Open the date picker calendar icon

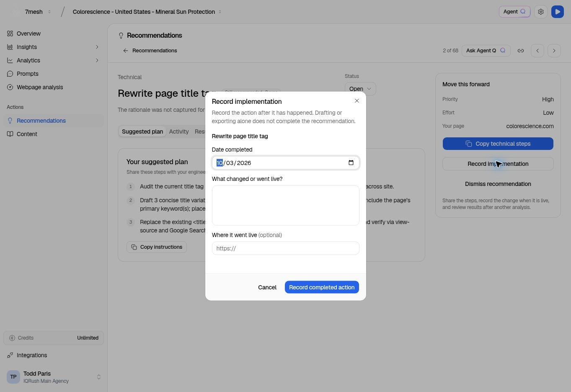(x=351, y=163)
